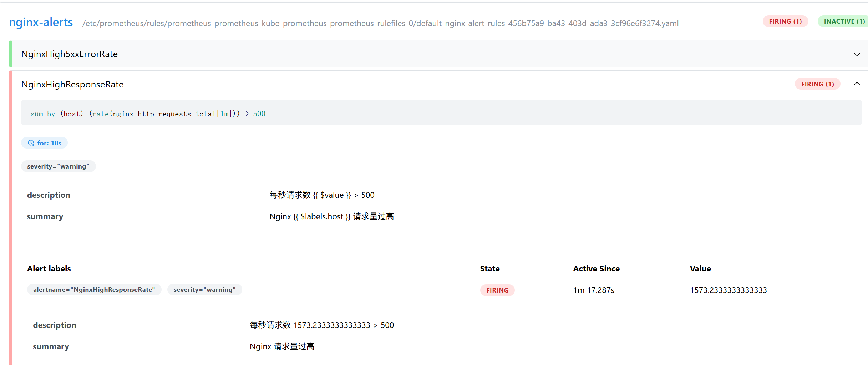Click the severity="warning" rule label pill

click(58, 166)
